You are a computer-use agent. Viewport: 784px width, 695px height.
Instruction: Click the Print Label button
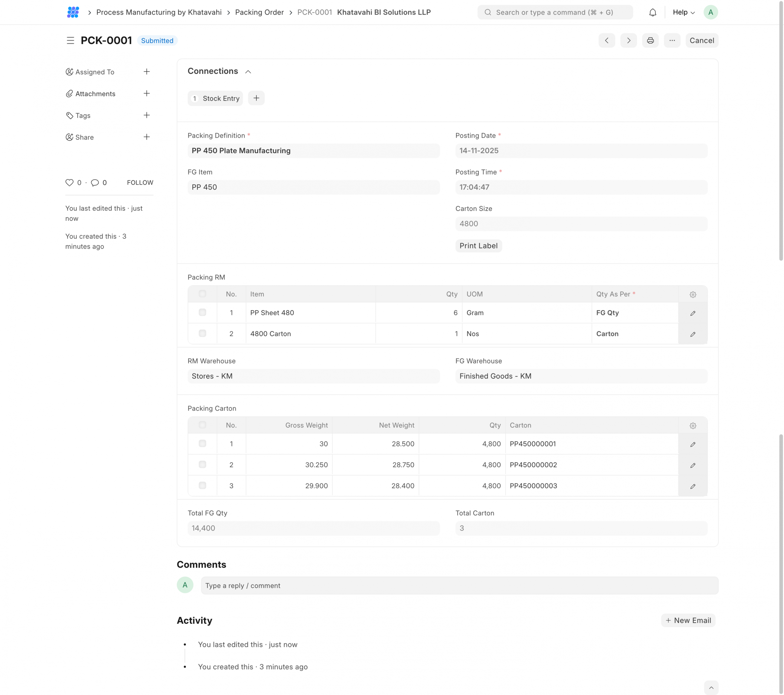pyautogui.click(x=478, y=246)
